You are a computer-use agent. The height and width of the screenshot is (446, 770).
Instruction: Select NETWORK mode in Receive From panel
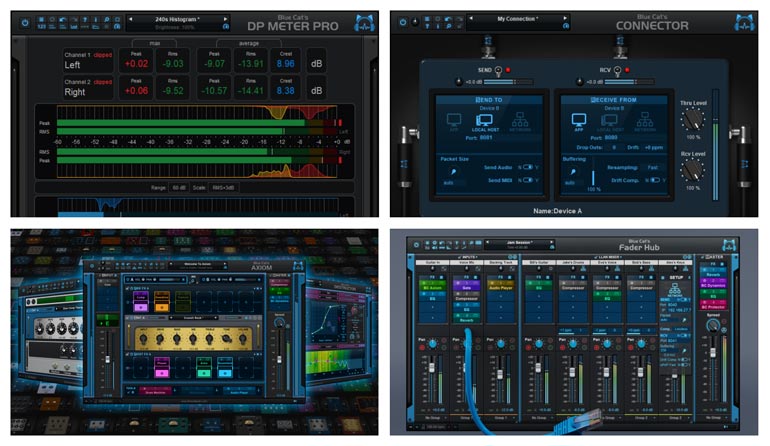point(645,122)
